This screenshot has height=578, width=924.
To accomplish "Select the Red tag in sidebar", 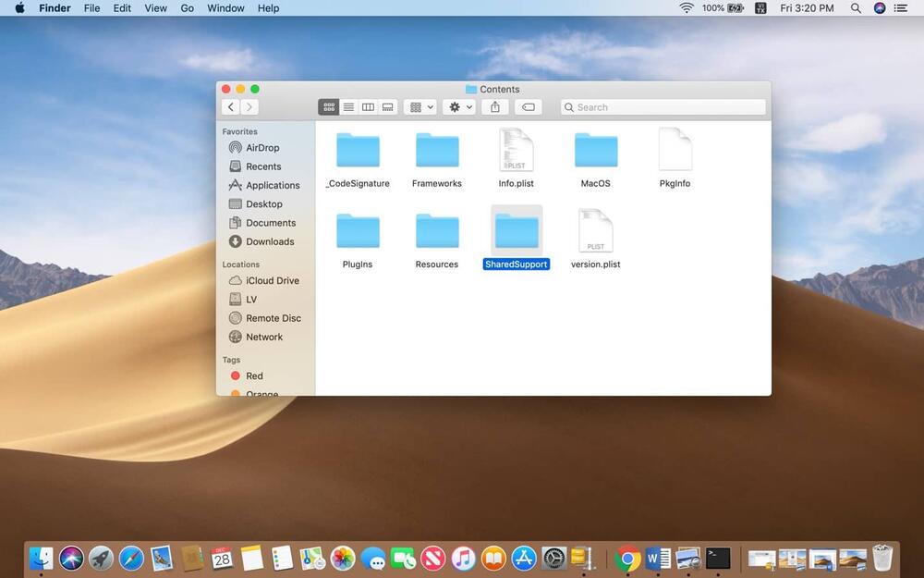I will (254, 375).
